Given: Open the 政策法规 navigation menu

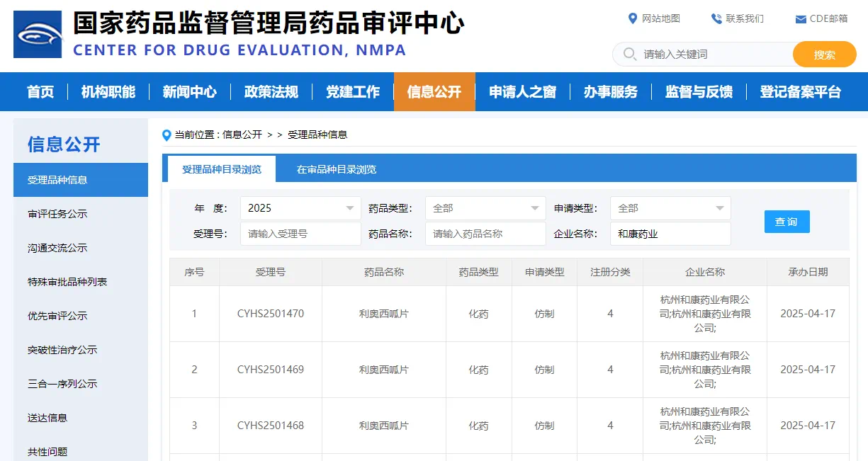Looking at the screenshot, I should (x=271, y=92).
